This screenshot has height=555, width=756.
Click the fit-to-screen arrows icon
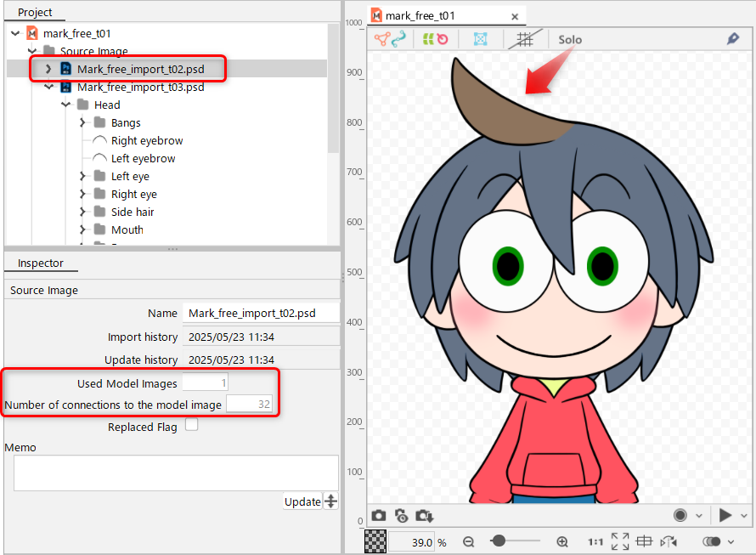tap(620, 541)
